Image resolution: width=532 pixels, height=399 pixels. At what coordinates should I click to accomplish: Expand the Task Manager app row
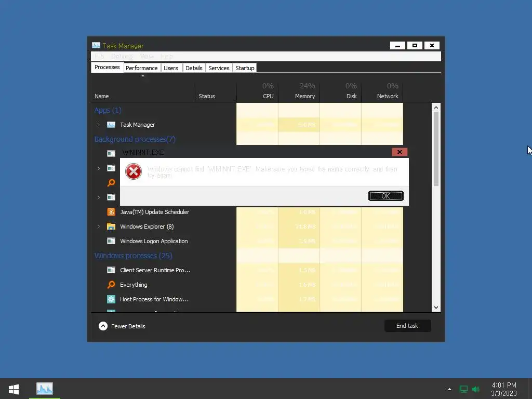click(98, 125)
